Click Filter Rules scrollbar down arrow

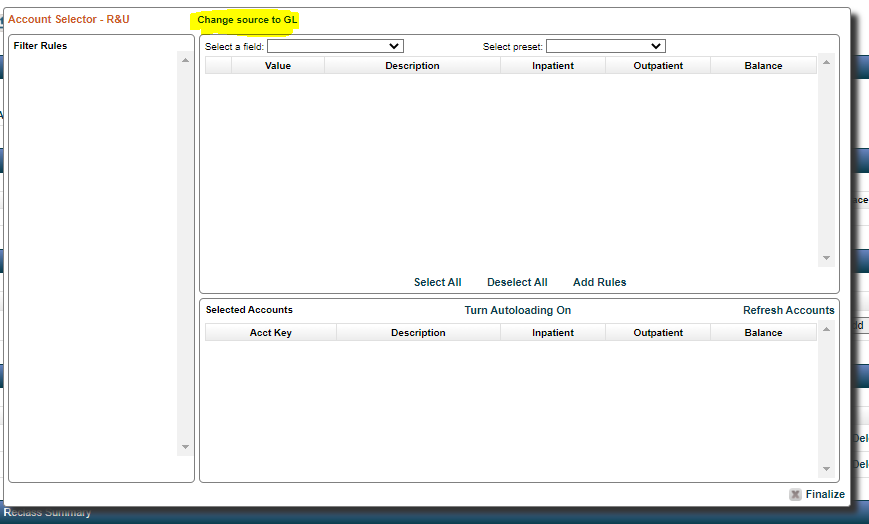185,447
